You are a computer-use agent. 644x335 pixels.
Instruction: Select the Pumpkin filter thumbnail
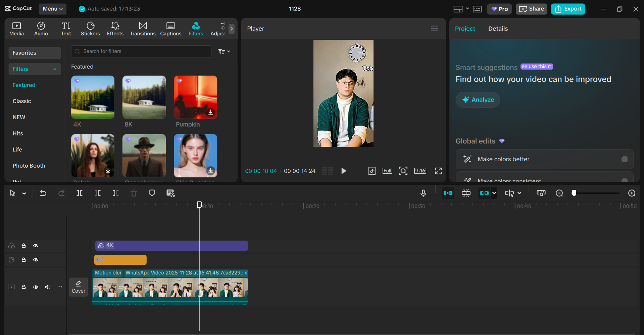195,97
